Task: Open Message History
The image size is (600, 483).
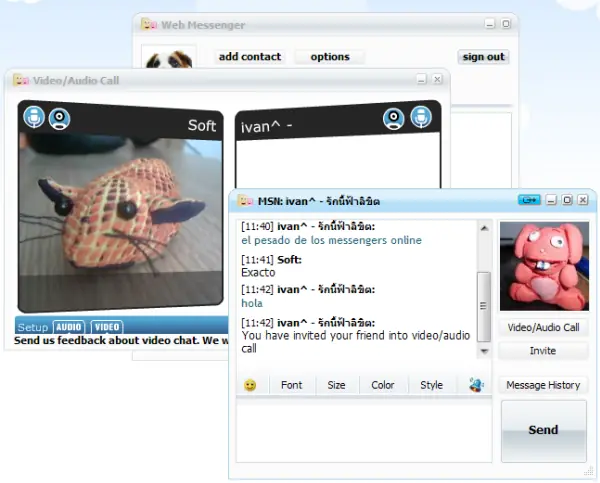Action: (x=543, y=385)
